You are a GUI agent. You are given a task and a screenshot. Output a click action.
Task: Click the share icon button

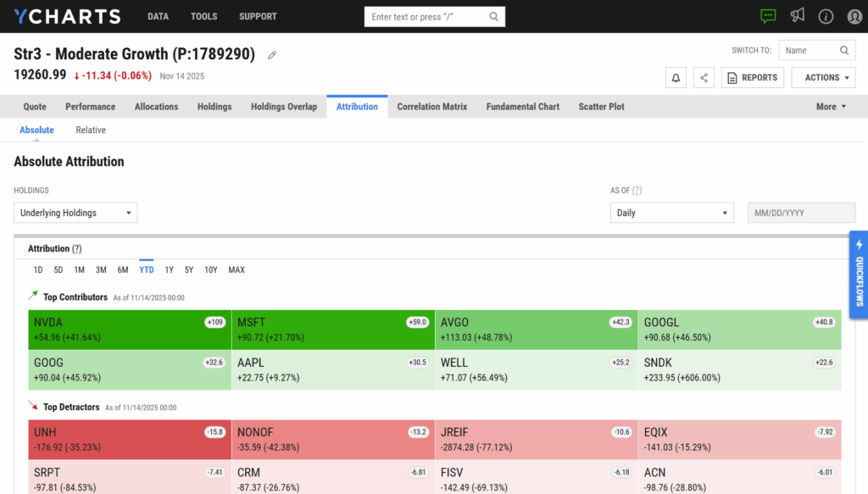point(704,78)
